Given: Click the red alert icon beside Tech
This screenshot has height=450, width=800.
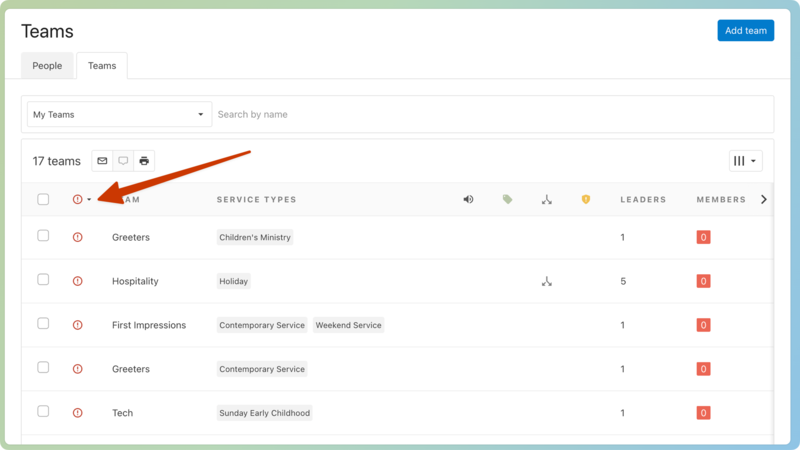Looking at the screenshot, I should [x=78, y=413].
